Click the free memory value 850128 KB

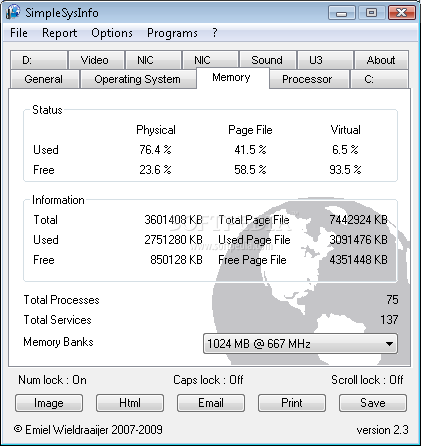[176, 260]
